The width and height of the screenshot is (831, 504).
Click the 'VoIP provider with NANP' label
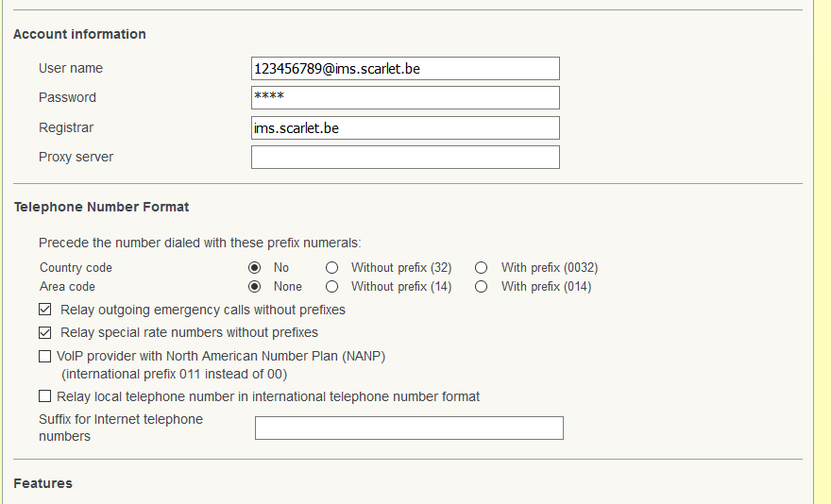pyautogui.click(x=221, y=357)
